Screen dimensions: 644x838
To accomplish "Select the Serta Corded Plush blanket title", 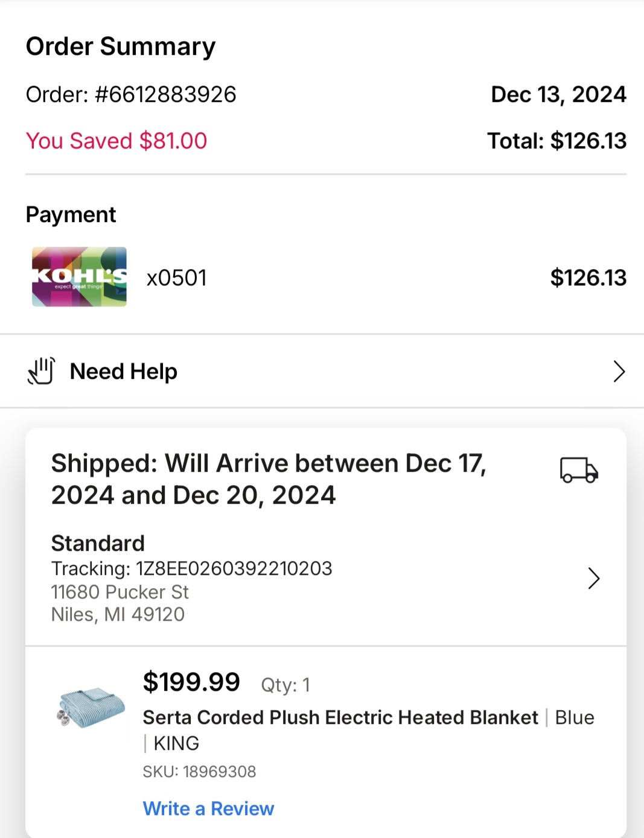I will pos(340,717).
